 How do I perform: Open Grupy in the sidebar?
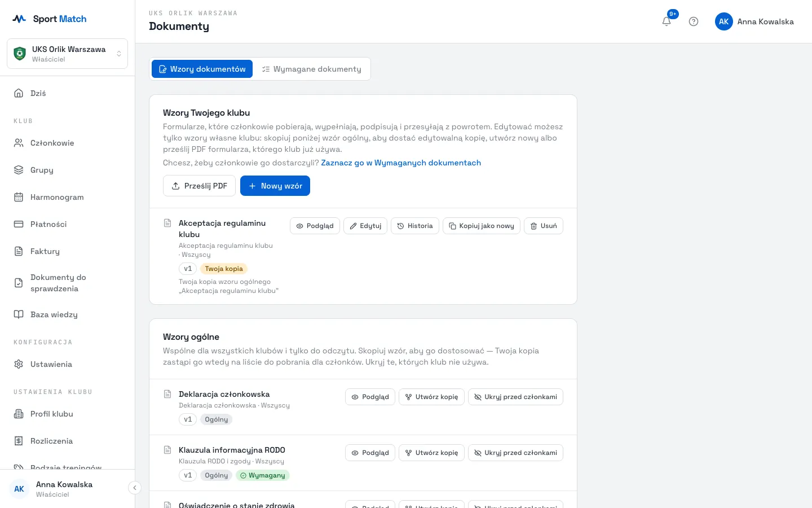[67, 170]
